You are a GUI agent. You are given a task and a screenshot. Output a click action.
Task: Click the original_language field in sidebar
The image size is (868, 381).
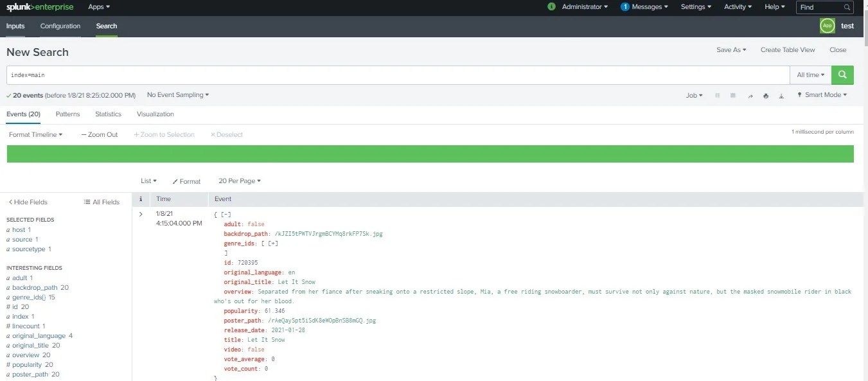coord(39,335)
